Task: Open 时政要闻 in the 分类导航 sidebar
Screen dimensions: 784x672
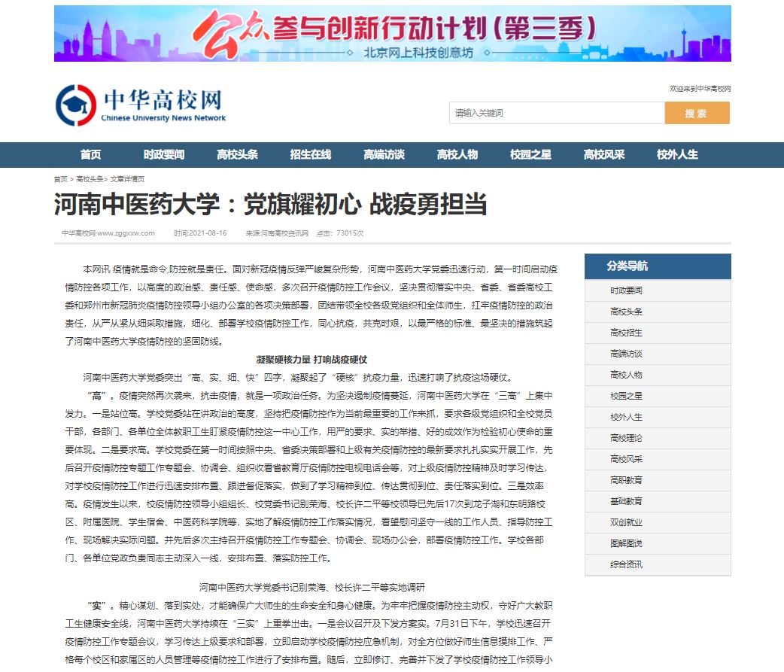Action: tap(658, 290)
